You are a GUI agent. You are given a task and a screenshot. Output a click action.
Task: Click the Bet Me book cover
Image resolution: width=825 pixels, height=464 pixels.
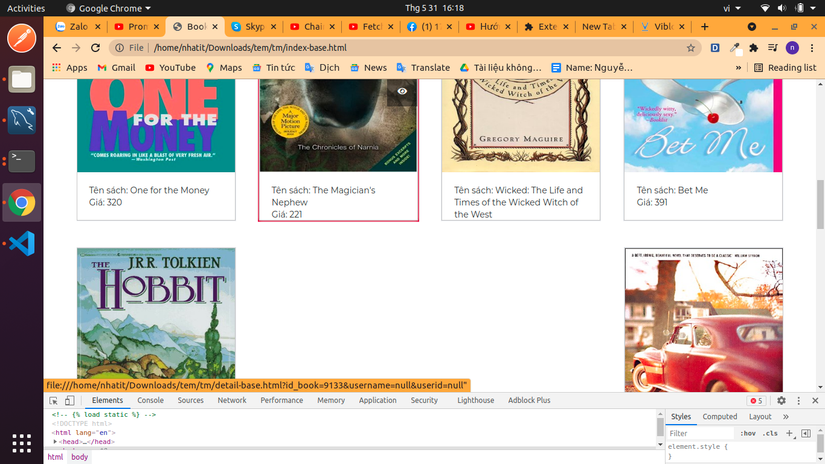[703, 126]
